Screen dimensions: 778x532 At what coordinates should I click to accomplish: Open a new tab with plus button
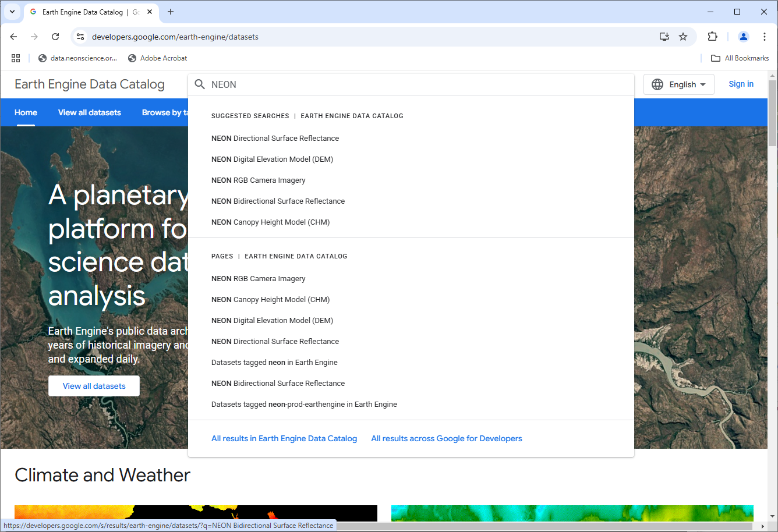pyautogui.click(x=171, y=12)
